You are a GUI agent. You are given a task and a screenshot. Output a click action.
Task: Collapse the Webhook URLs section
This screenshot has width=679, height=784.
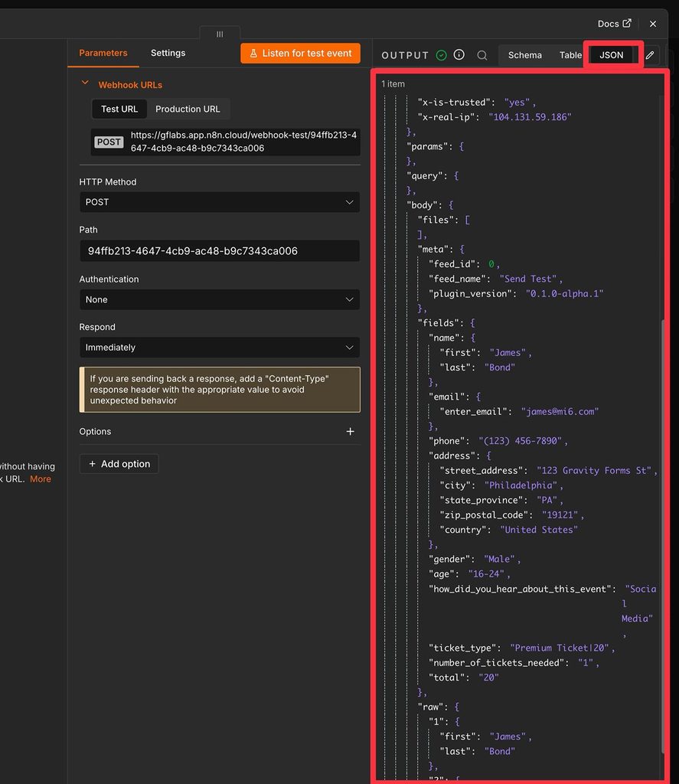point(85,83)
